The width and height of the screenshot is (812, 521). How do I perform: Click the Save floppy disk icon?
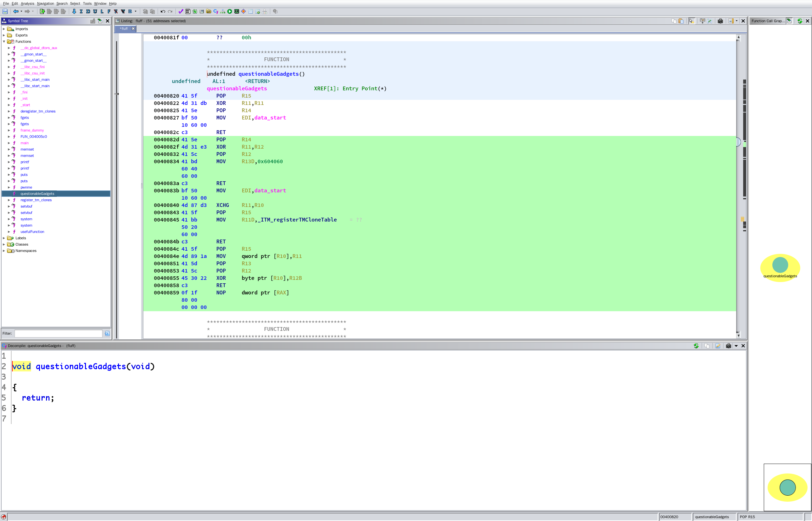point(5,11)
